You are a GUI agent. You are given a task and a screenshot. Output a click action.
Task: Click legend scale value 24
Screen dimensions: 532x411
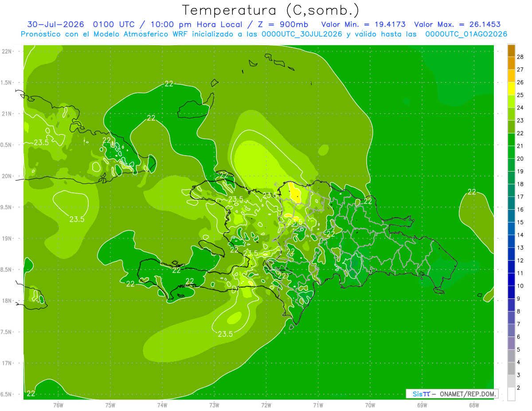520,108
